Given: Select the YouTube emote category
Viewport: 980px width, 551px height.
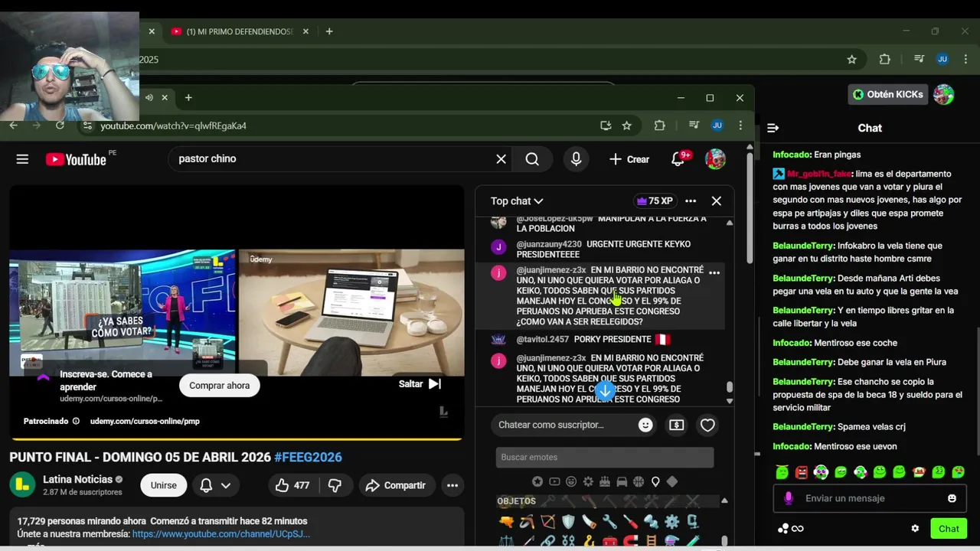Looking at the screenshot, I should [554, 481].
